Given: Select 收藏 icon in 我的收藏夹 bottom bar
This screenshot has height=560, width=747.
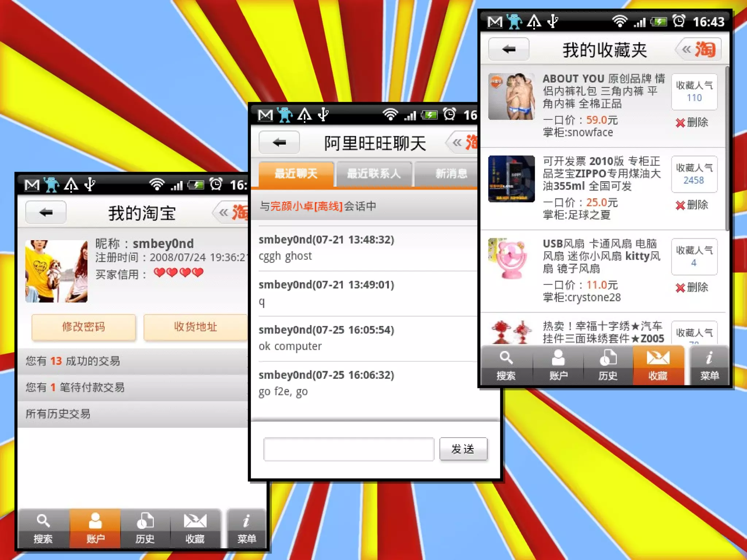Looking at the screenshot, I should tap(658, 366).
